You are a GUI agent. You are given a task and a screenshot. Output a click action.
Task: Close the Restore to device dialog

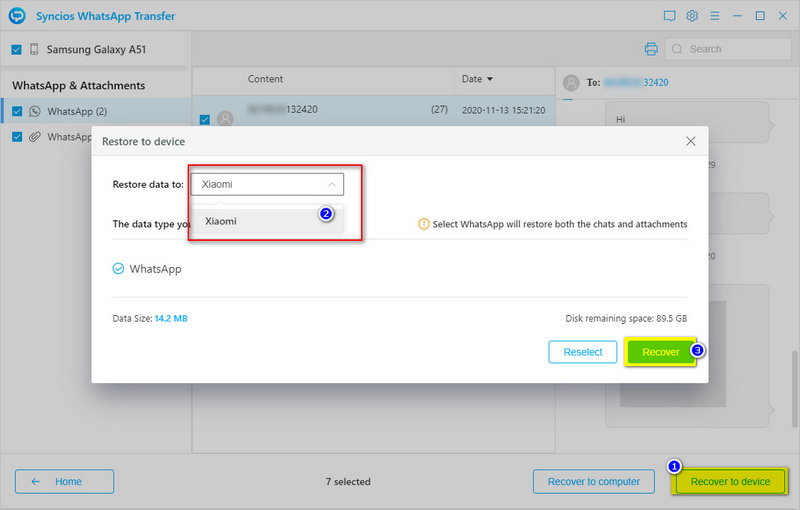pyautogui.click(x=690, y=141)
